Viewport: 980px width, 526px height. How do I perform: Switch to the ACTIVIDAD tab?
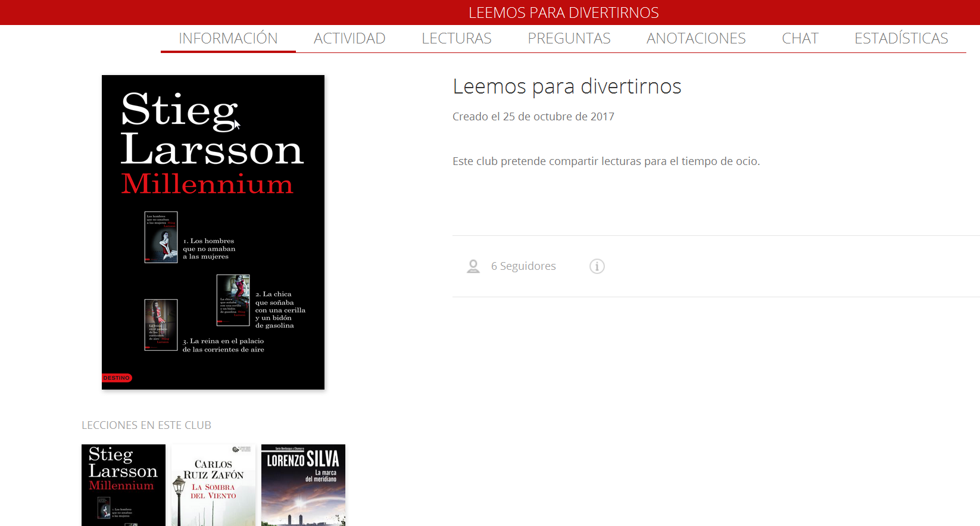coord(349,39)
